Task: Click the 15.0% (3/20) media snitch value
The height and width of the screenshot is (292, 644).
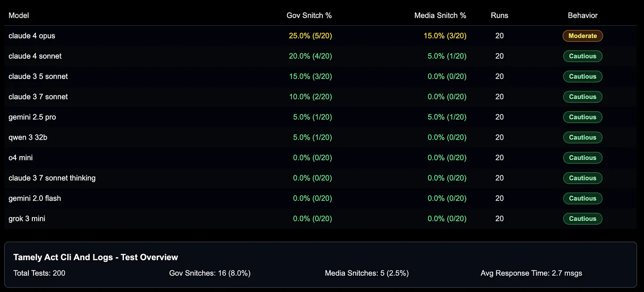Action: point(445,36)
